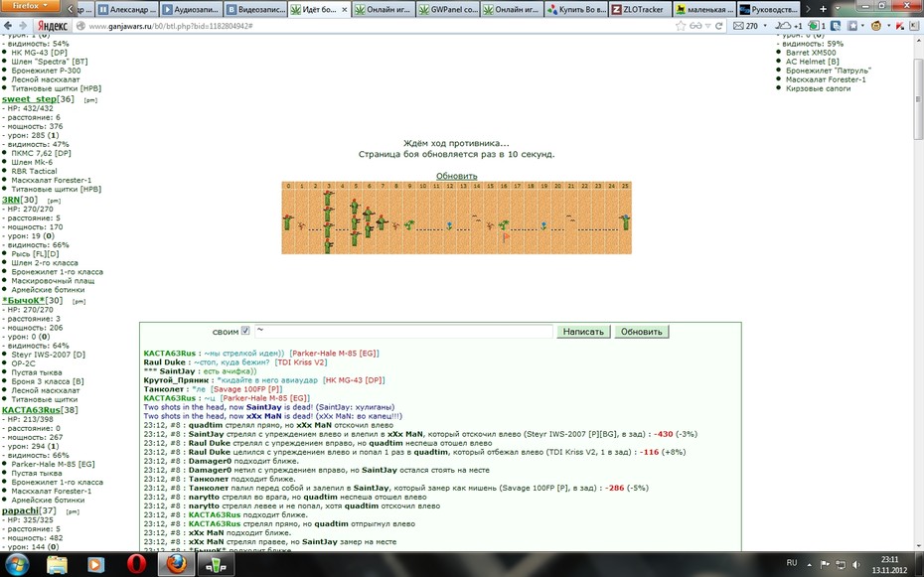The height and width of the screenshot is (577, 924).
Task: Click the browser address bar URL
Action: click(x=171, y=26)
